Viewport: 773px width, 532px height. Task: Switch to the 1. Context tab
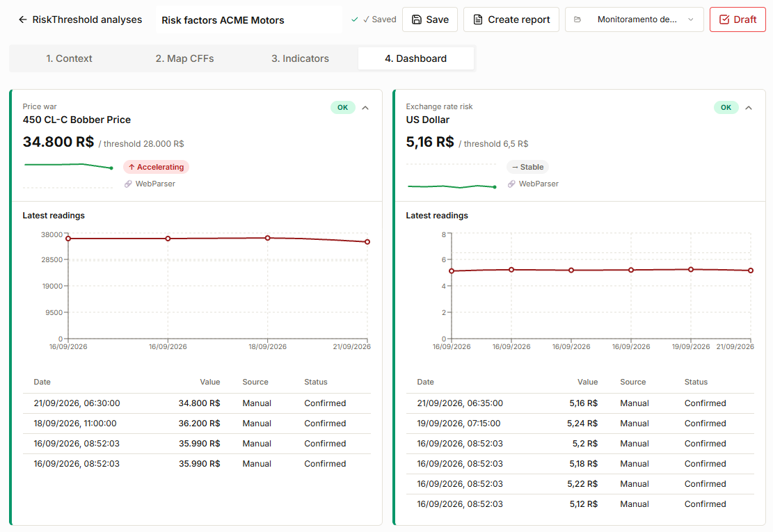69,58
